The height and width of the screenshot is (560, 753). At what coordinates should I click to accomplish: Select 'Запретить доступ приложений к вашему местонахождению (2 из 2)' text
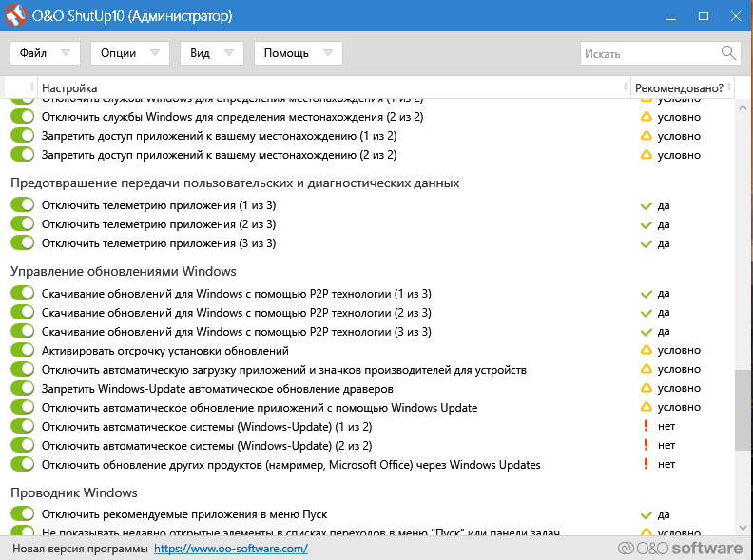pos(219,155)
